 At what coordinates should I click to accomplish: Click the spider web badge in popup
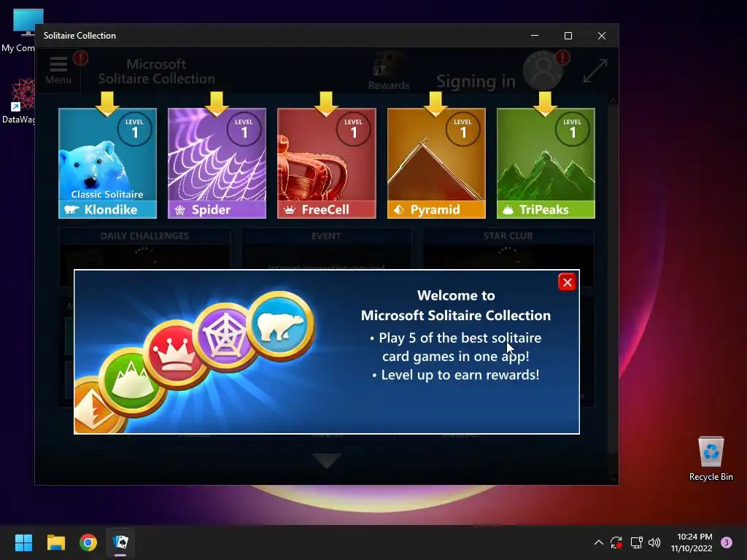224,337
